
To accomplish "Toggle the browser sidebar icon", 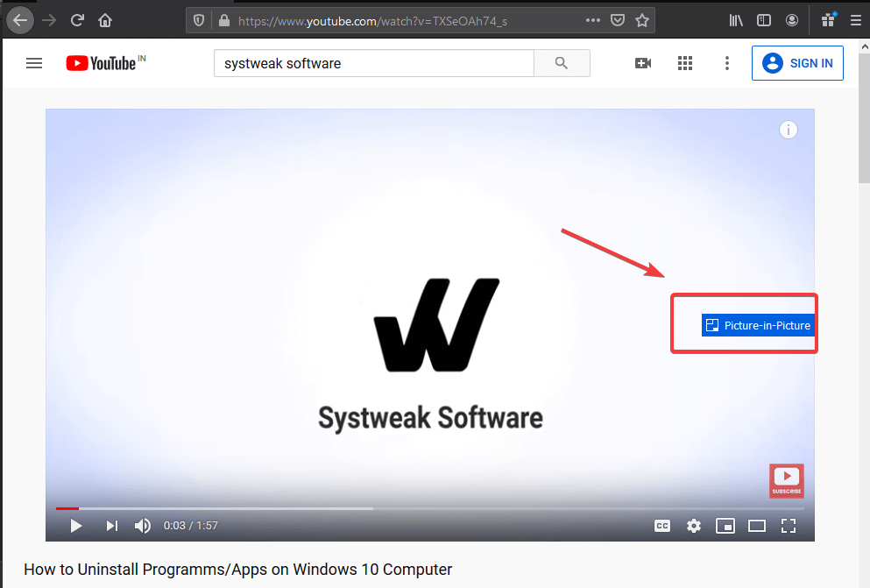I will tap(764, 20).
